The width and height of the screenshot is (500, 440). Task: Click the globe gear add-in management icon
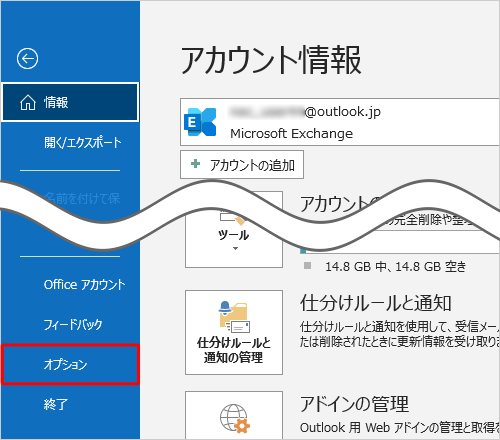pyautogui.click(x=234, y=419)
